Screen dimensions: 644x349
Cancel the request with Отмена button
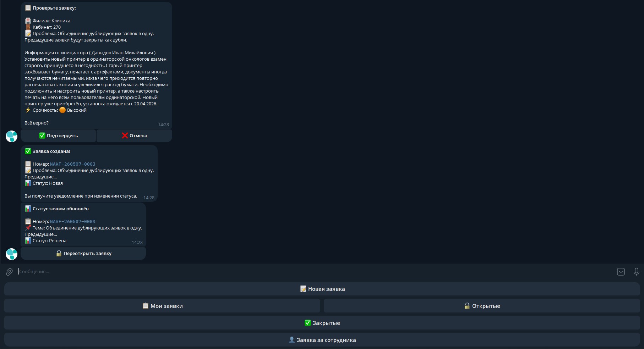point(134,136)
